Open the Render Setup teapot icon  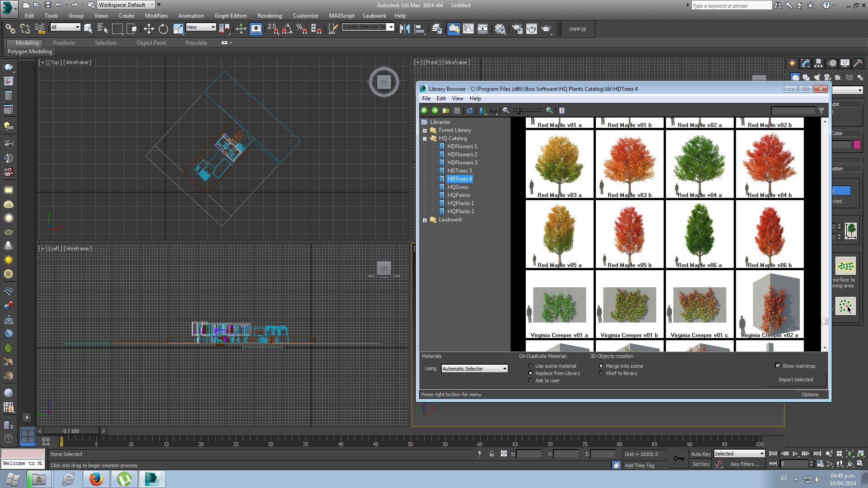517,29
